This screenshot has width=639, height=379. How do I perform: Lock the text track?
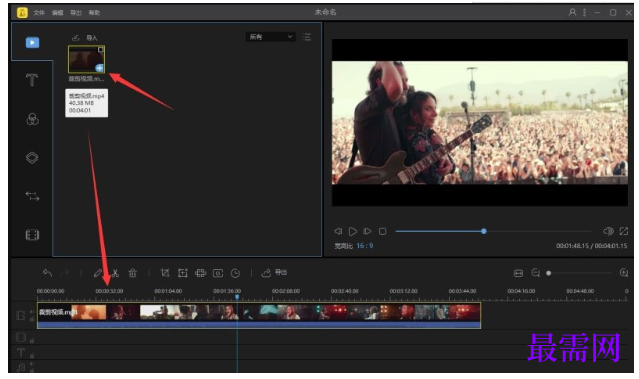point(32,356)
